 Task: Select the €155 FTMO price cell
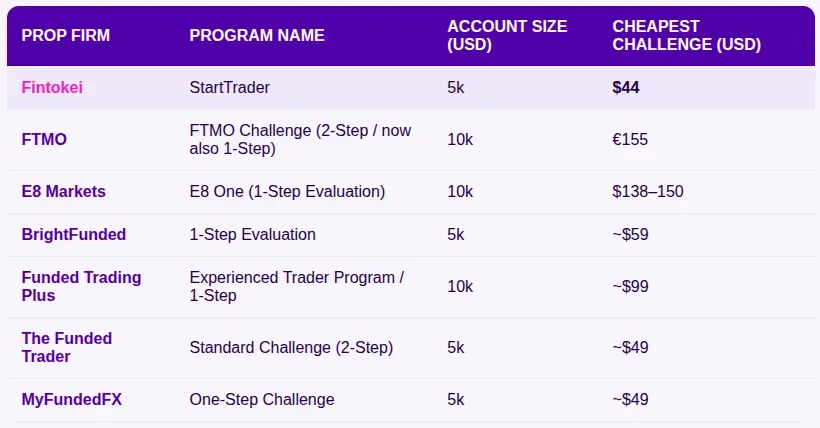(630, 139)
